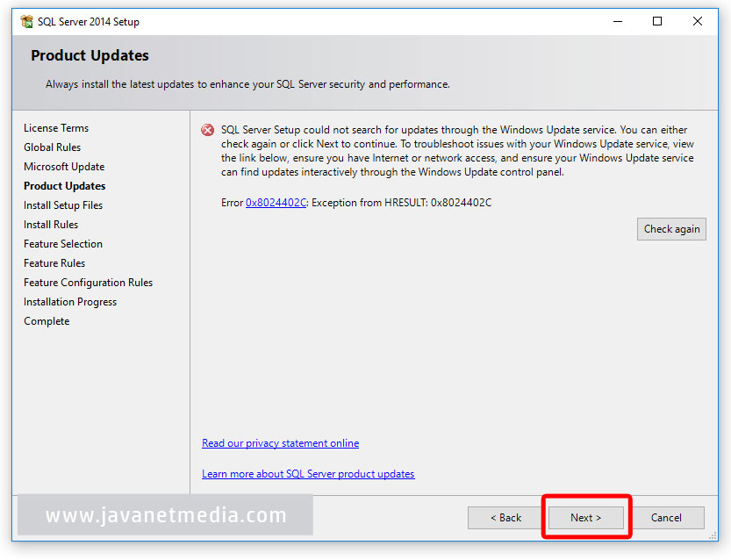Select Feature Configuration Rules

(88, 282)
